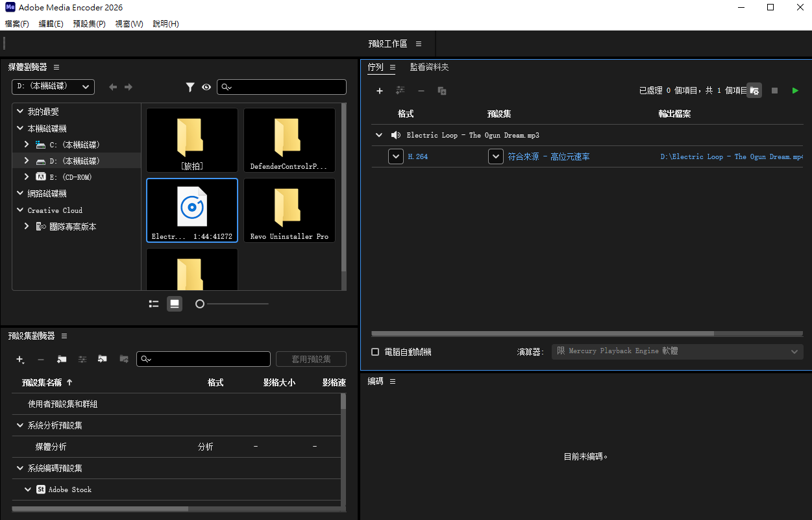
Task: Toggle the eye icon for file visibility
Action: 206,87
